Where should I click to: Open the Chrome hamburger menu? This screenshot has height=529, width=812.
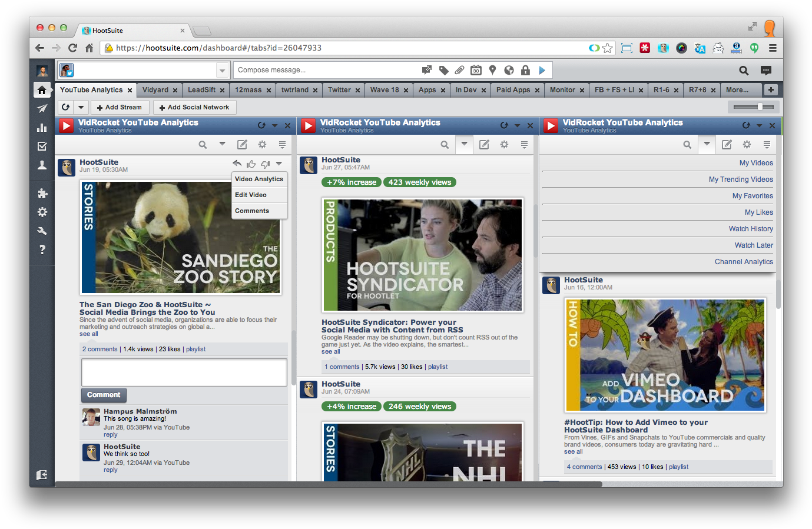[x=773, y=48]
